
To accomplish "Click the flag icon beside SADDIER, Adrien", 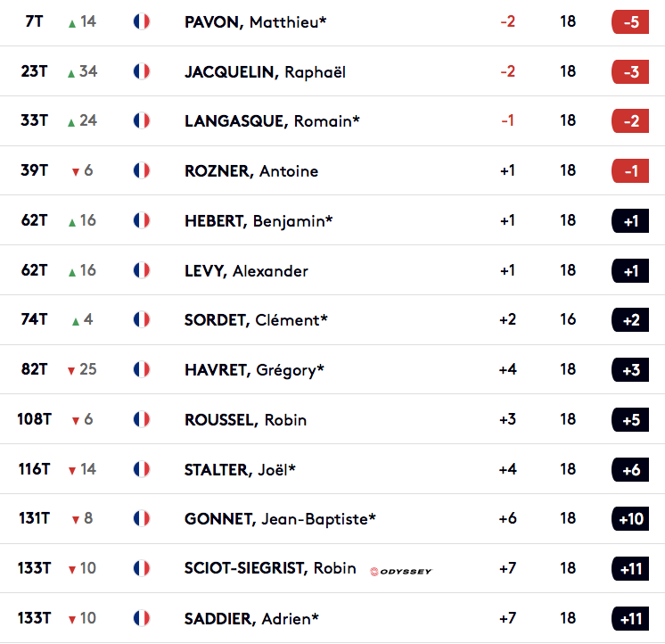I will [x=141, y=618].
